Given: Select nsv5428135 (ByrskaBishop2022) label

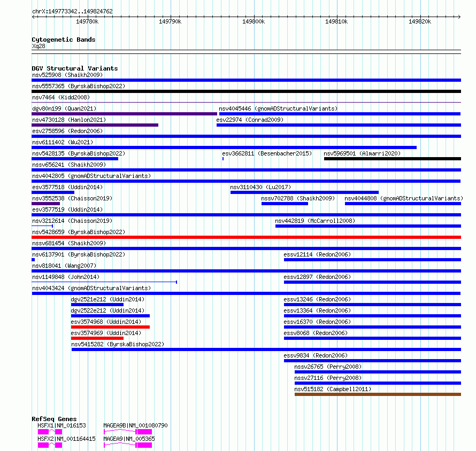Looking at the screenshot, I should pos(79,153).
